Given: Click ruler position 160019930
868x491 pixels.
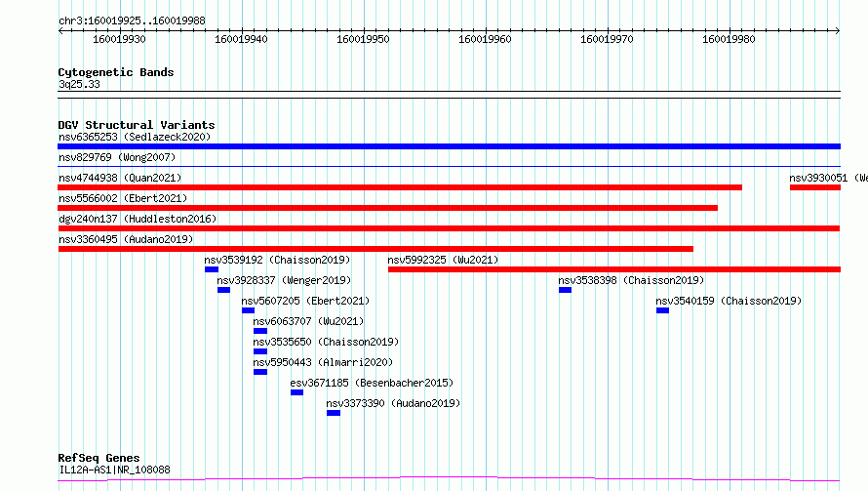Looking at the screenshot, I should point(119,39).
